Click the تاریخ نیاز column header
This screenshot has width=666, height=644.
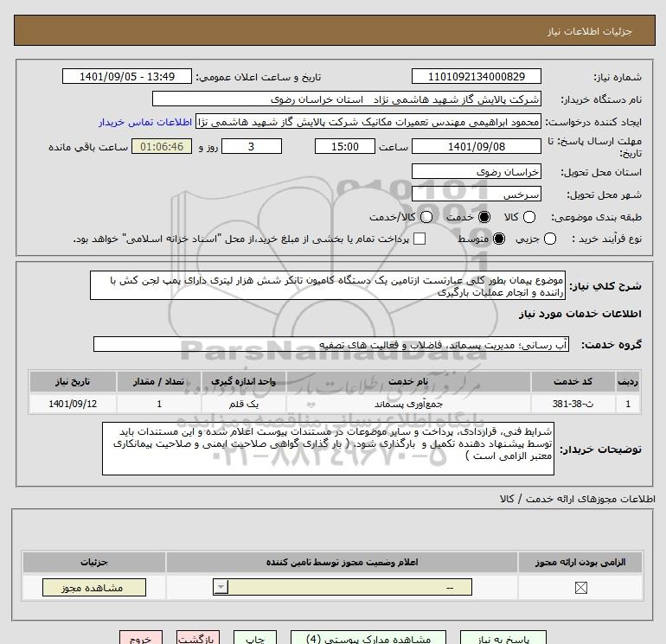73,381
